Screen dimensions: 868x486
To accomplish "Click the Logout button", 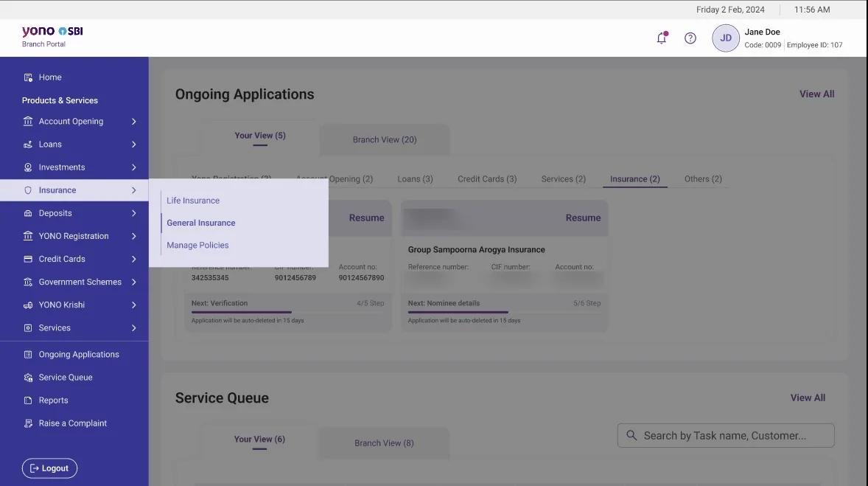I will tap(50, 468).
